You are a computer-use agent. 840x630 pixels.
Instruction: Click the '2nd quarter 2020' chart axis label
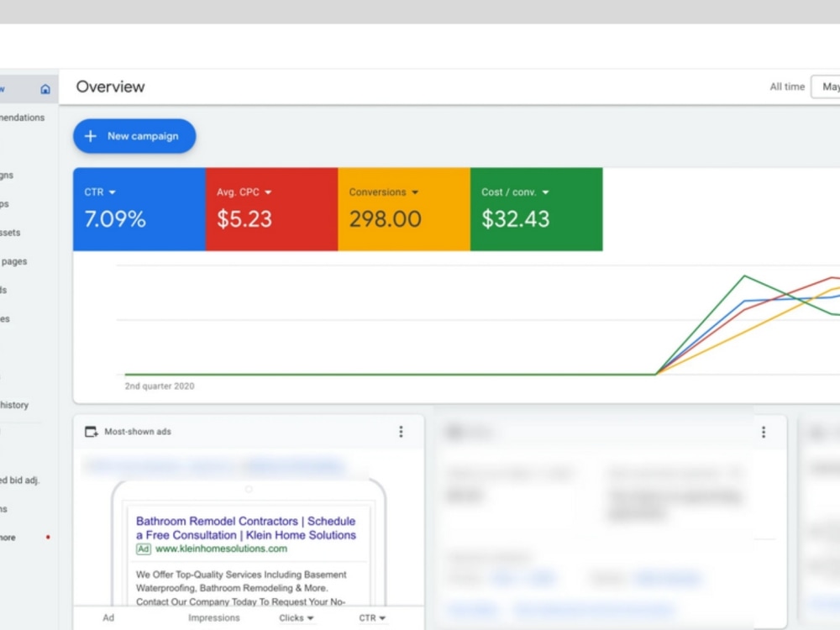[160, 386]
